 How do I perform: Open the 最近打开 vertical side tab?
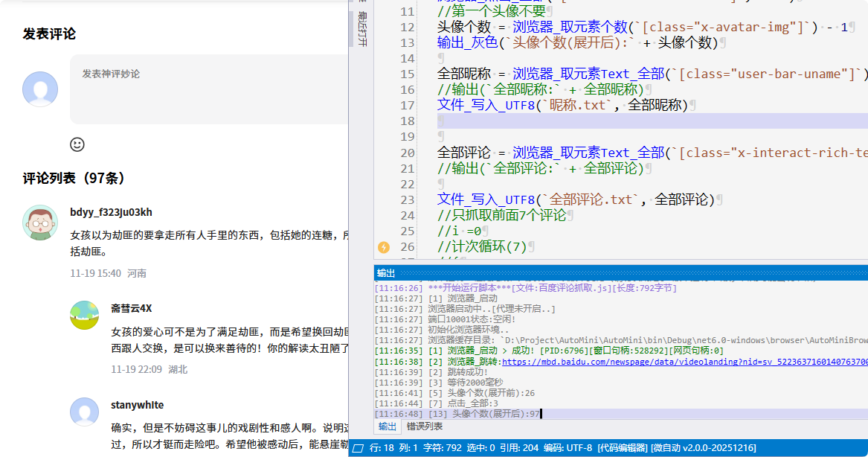click(x=362, y=28)
